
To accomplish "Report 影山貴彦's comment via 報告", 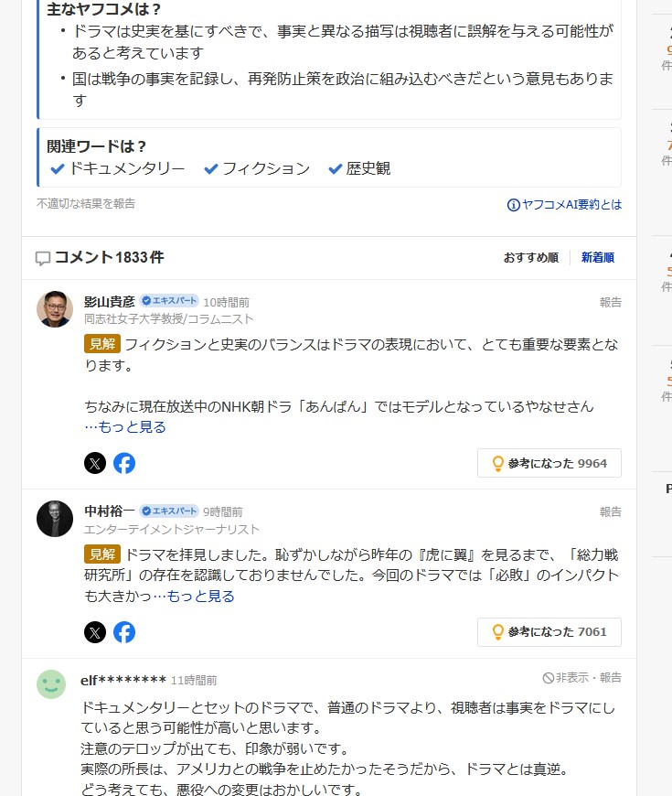I will (x=610, y=303).
